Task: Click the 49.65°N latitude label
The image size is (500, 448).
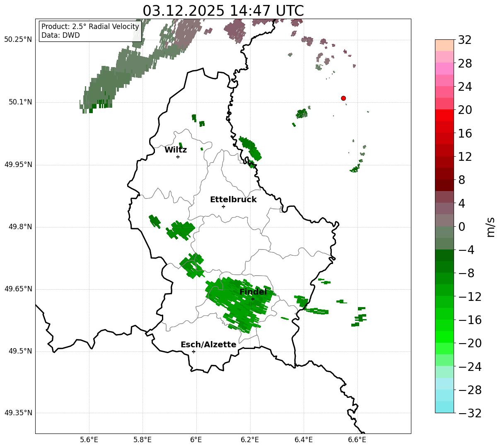Action: click(18, 289)
